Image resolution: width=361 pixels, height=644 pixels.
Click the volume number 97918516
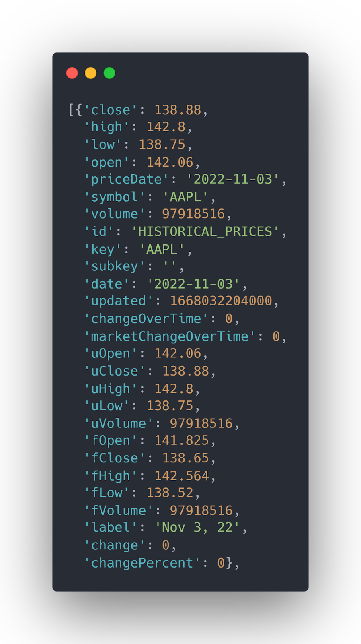coord(193,214)
